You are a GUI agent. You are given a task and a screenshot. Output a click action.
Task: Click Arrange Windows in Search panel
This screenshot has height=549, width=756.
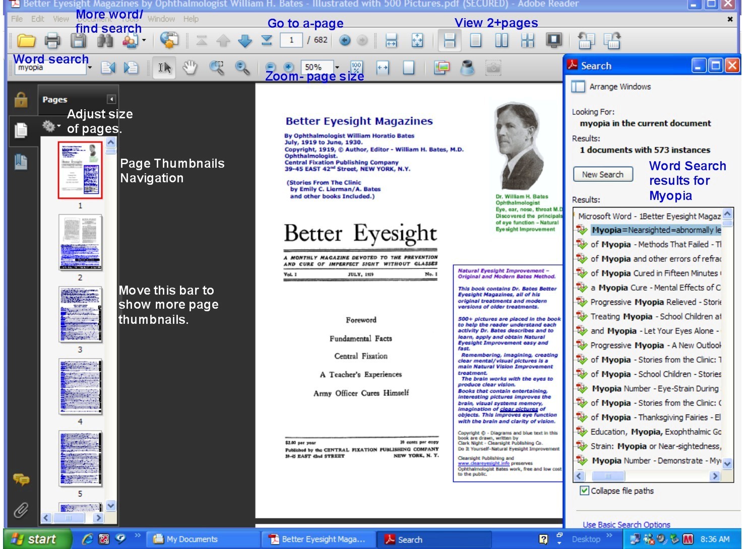610,87
